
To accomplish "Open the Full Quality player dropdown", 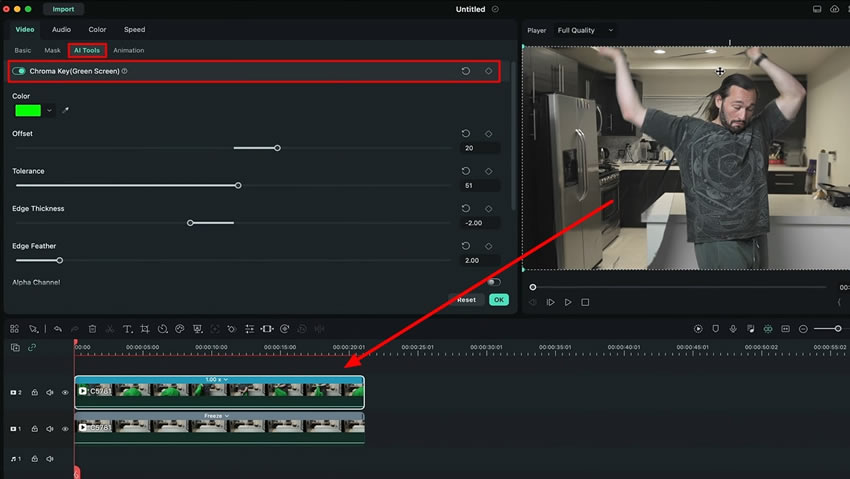I will click(585, 30).
